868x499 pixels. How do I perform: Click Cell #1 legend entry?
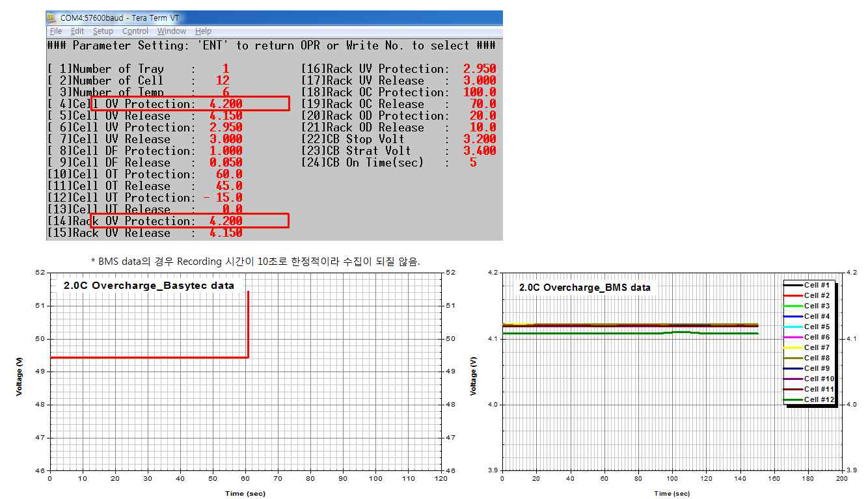point(807,285)
